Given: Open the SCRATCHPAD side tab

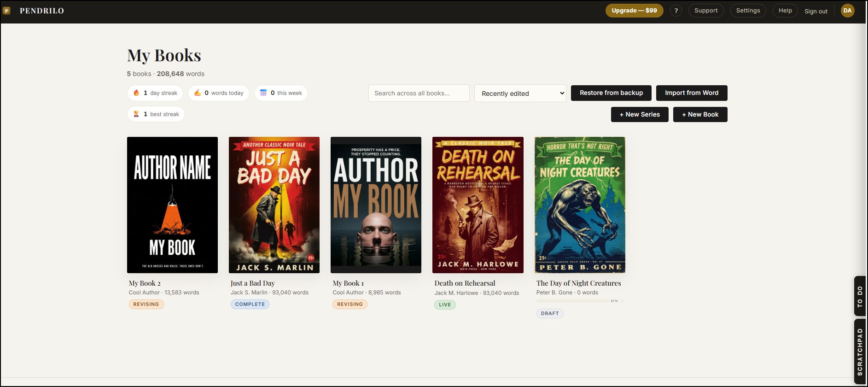Looking at the screenshot, I should [860, 352].
